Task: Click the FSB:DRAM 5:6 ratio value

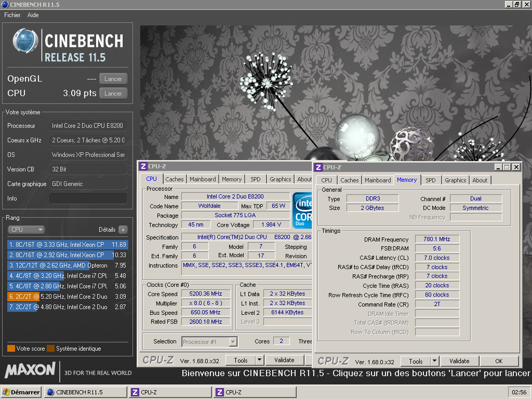Action: tap(436, 248)
